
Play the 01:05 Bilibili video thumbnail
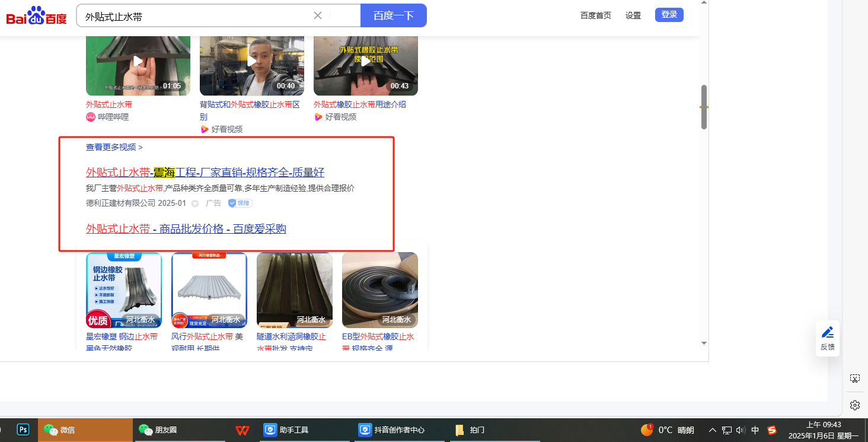pyautogui.click(x=138, y=65)
